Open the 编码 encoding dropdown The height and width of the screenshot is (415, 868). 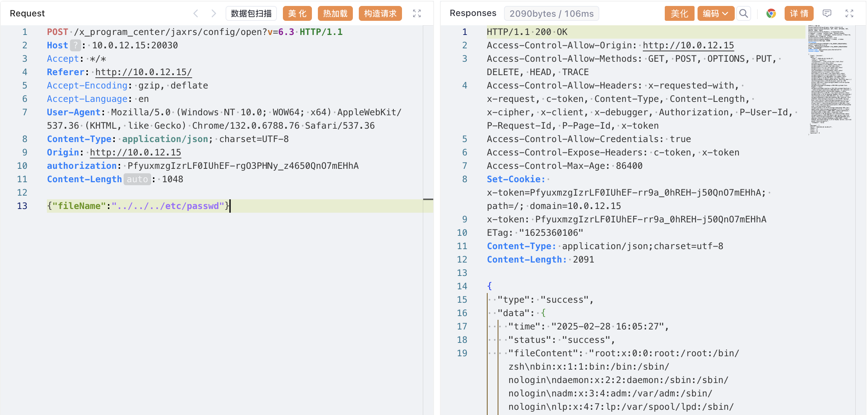pyautogui.click(x=715, y=14)
